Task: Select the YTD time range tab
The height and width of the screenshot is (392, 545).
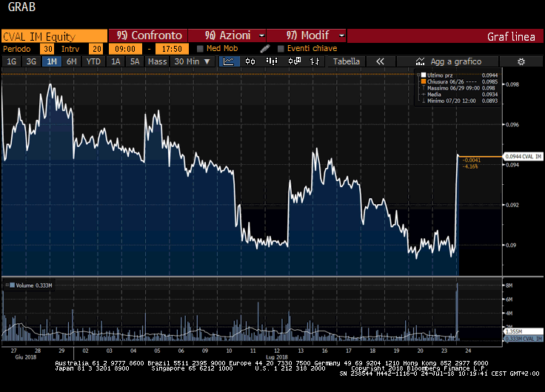Action: click(93, 61)
